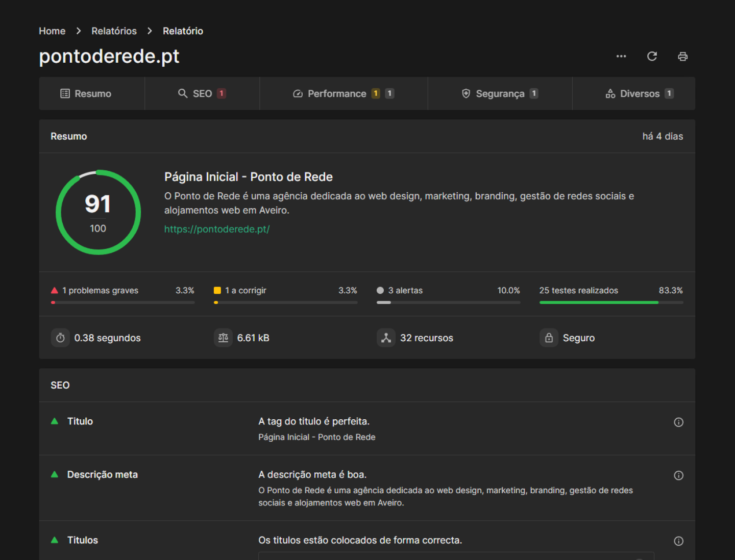Click the refresh report icon
The width and height of the screenshot is (735, 560).
652,56
